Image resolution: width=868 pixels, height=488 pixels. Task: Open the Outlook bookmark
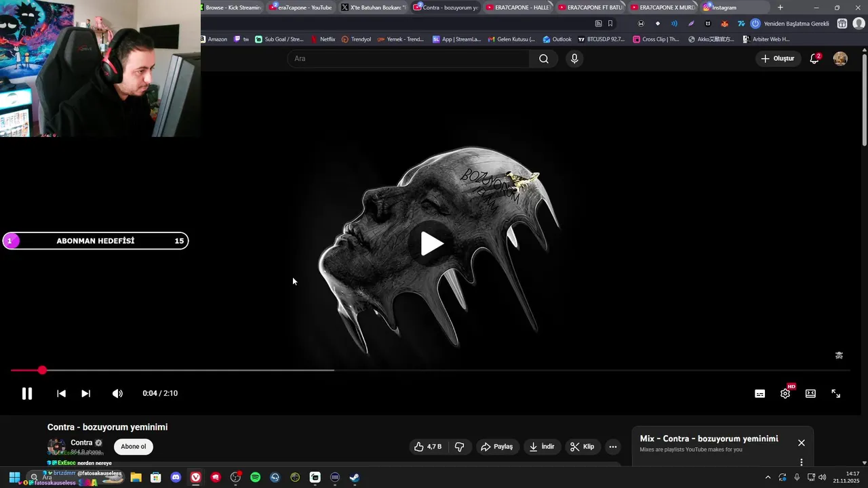coord(557,39)
